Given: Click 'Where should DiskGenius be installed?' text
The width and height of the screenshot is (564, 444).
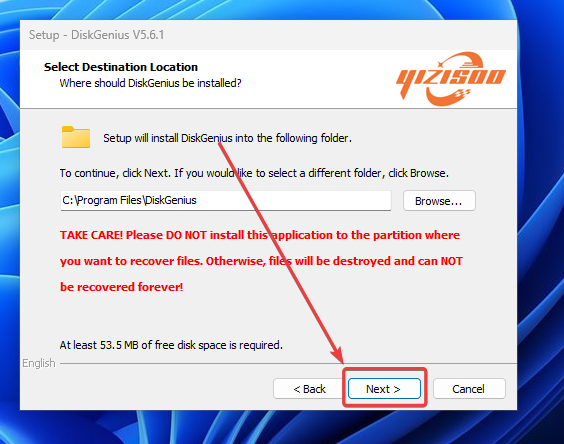Looking at the screenshot, I should 150,83.
